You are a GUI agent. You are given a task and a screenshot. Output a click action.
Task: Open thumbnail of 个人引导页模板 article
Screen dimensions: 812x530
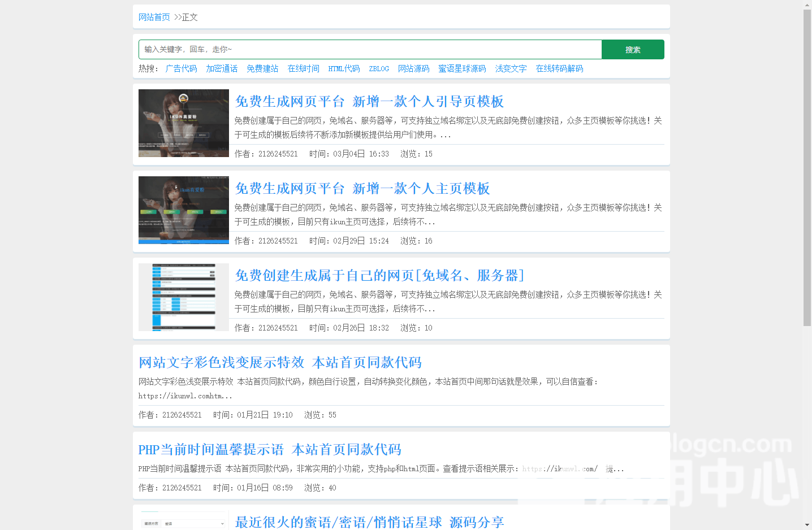(184, 123)
